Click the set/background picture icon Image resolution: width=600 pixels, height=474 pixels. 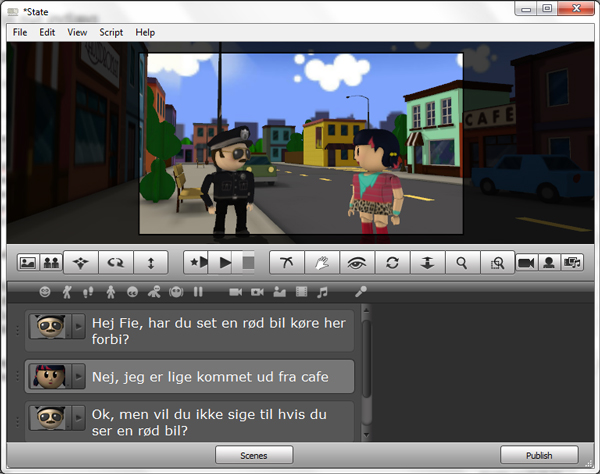[x=28, y=263]
